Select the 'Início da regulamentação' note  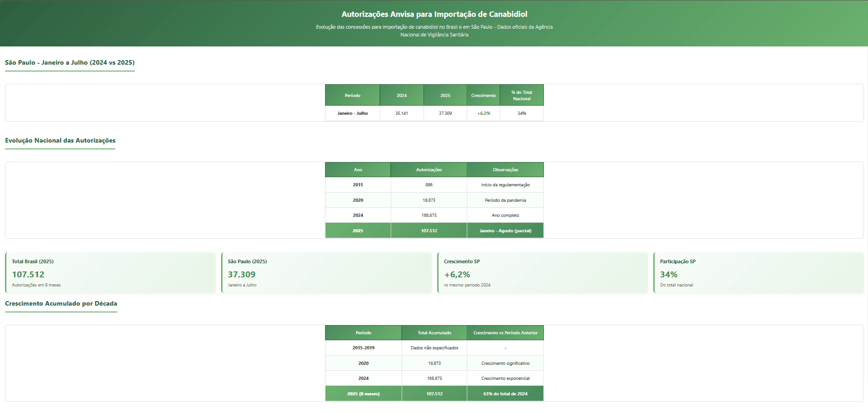505,185
